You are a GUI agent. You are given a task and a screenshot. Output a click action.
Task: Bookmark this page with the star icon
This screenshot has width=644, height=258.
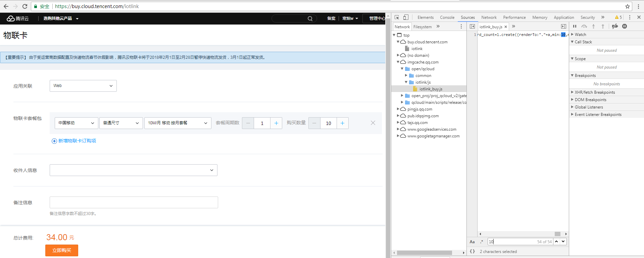627,6
